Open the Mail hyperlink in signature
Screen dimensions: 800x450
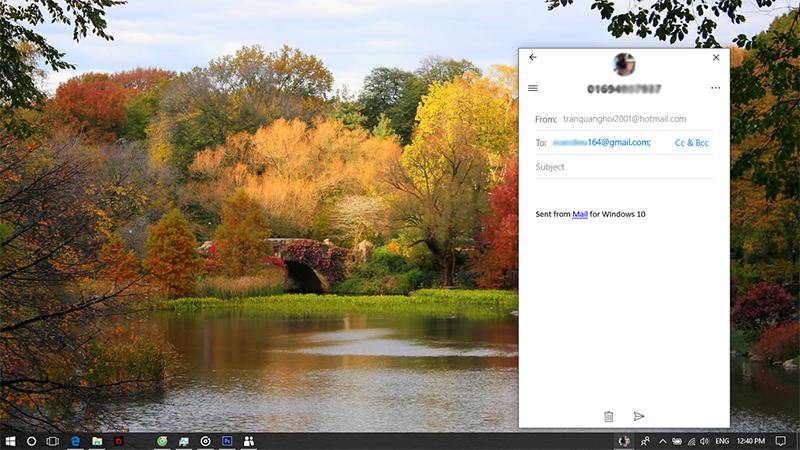click(x=580, y=214)
